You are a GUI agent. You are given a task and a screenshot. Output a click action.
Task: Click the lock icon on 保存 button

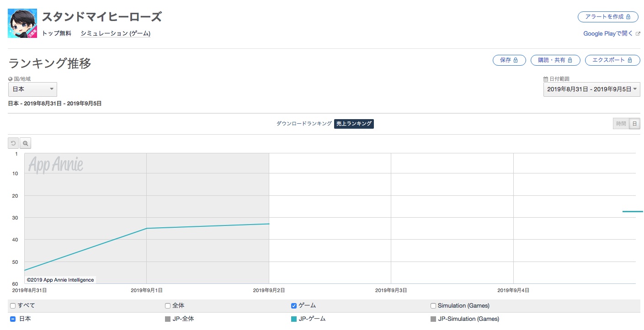click(516, 60)
